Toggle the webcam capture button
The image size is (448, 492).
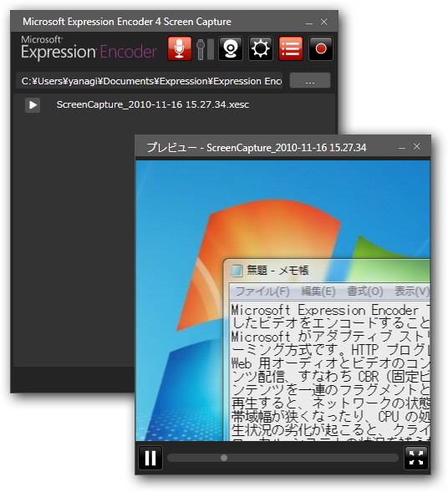[231, 48]
